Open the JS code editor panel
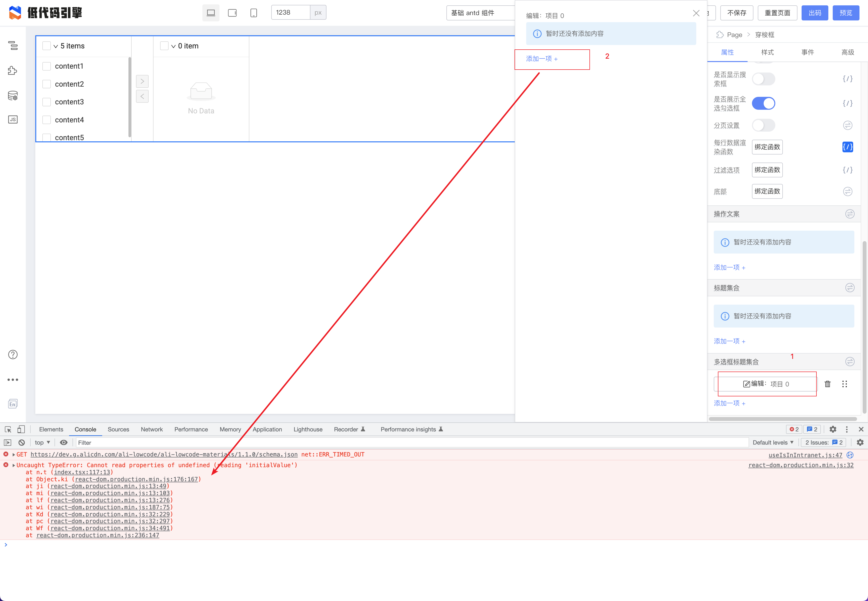 [12, 119]
